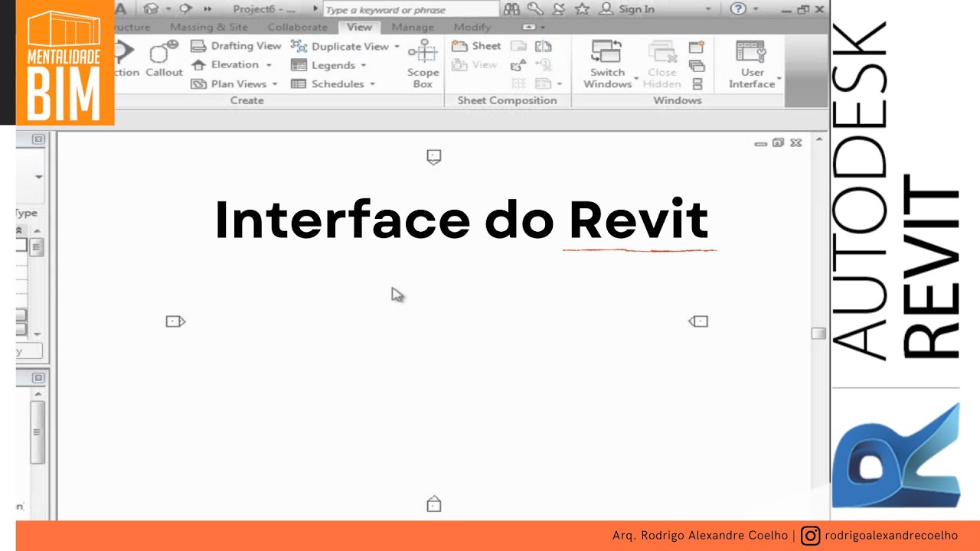
Task: Click the Sign In button
Action: (627, 9)
